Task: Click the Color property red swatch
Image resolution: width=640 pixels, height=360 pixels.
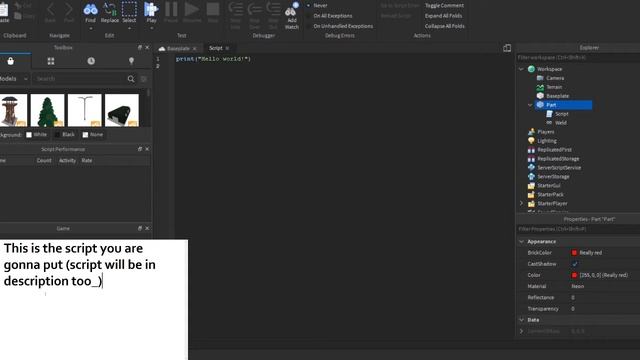Action: coord(574,275)
